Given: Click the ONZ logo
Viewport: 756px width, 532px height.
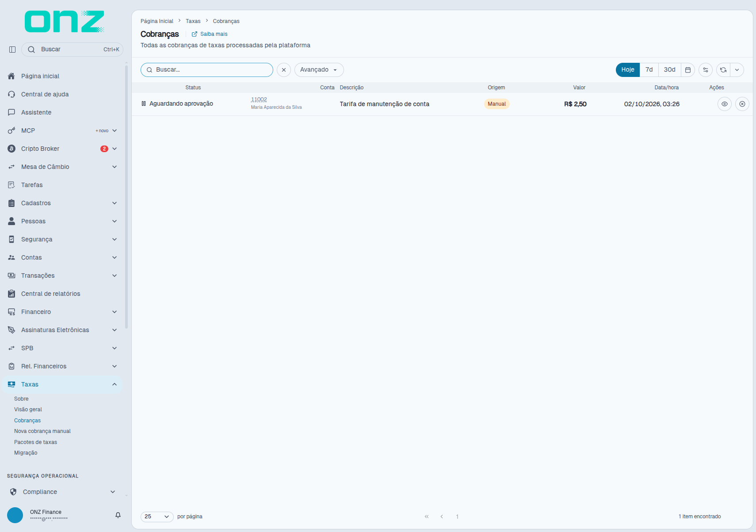Looking at the screenshot, I should (65, 21).
